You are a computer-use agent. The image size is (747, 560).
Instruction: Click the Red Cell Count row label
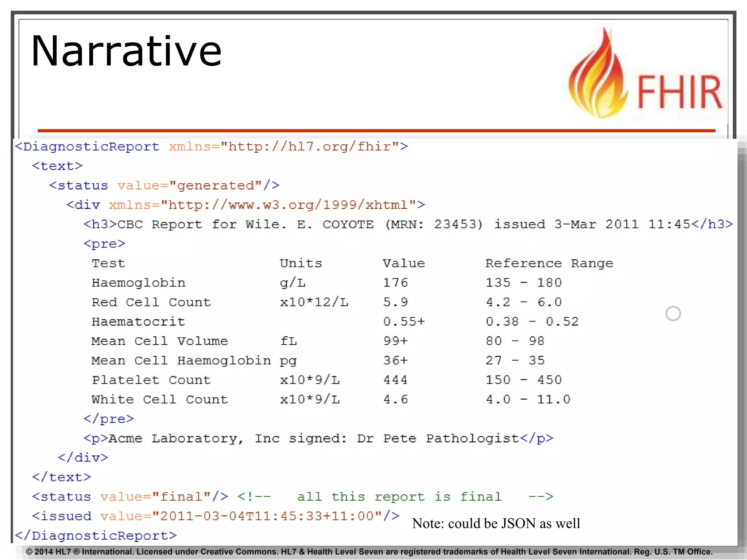pos(151,302)
